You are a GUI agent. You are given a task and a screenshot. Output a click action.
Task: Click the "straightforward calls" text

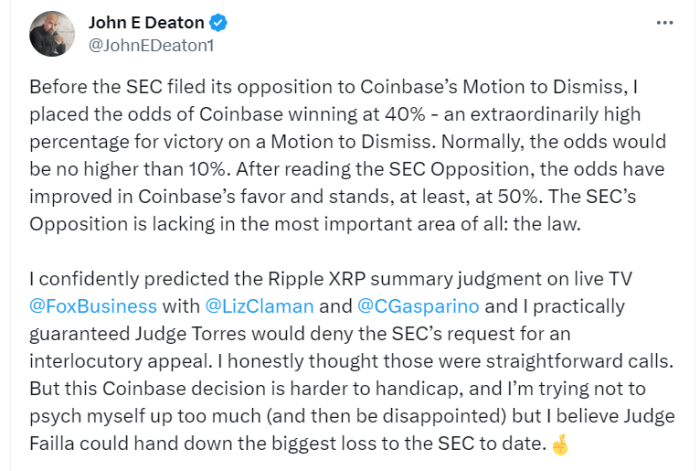(579, 361)
